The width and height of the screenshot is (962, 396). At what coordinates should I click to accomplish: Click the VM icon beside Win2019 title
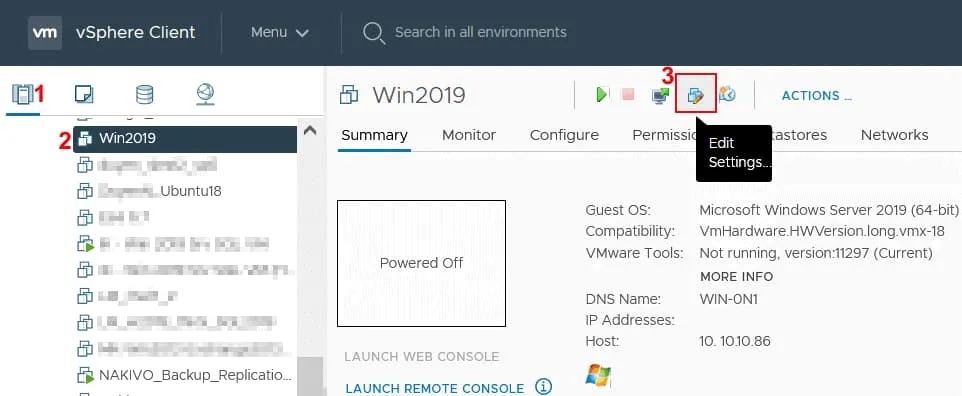pos(349,95)
